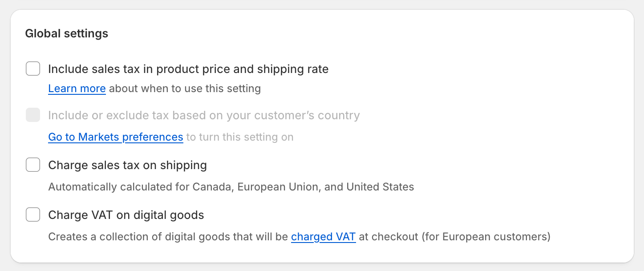Click the turn this setting on text
Viewport: 644px width, 271px height.
(239, 137)
